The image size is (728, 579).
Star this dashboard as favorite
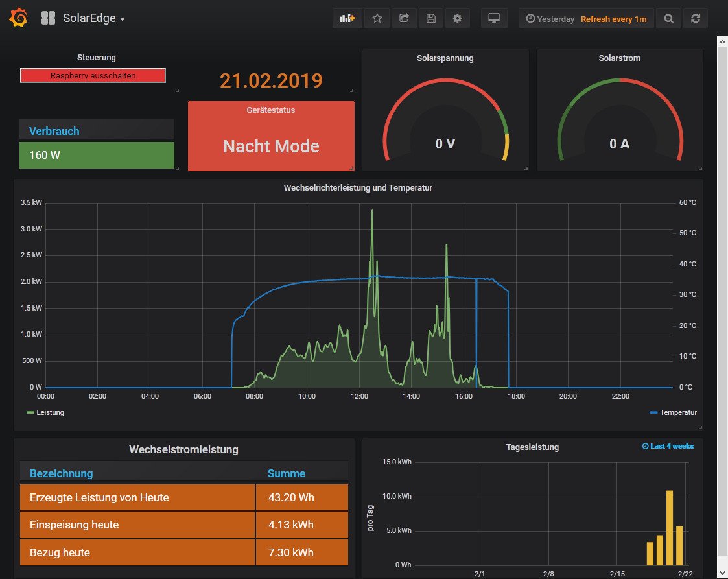coord(377,19)
